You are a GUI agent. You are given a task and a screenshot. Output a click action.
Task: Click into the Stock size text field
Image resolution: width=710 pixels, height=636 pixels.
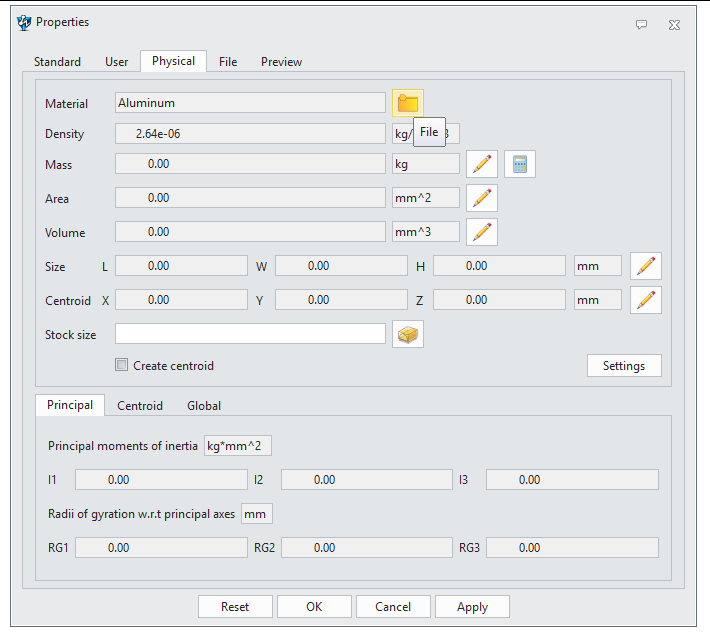pyautogui.click(x=250, y=334)
